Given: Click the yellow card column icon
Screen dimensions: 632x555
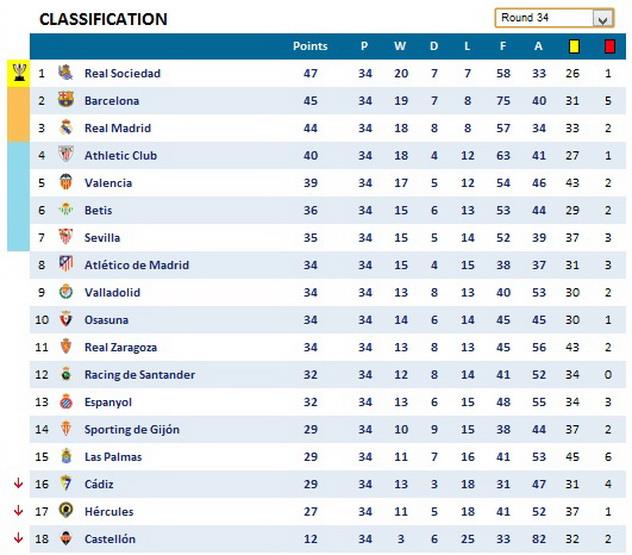Looking at the screenshot, I should coord(574,46).
